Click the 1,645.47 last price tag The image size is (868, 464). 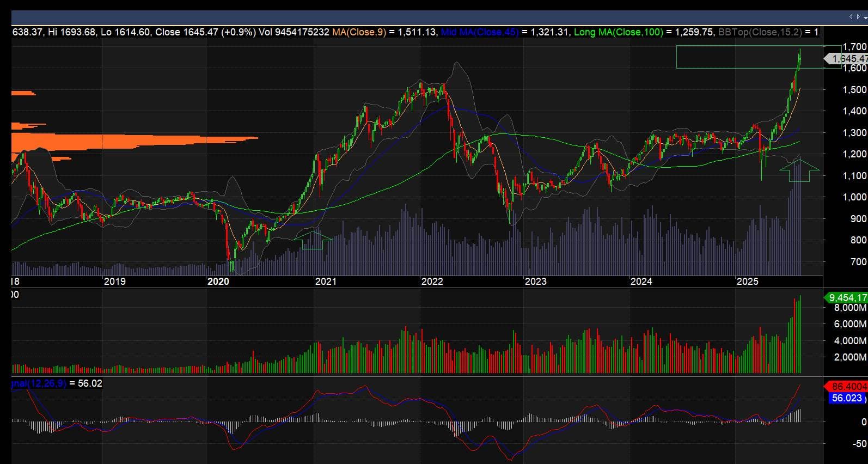pyautogui.click(x=847, y=58)
